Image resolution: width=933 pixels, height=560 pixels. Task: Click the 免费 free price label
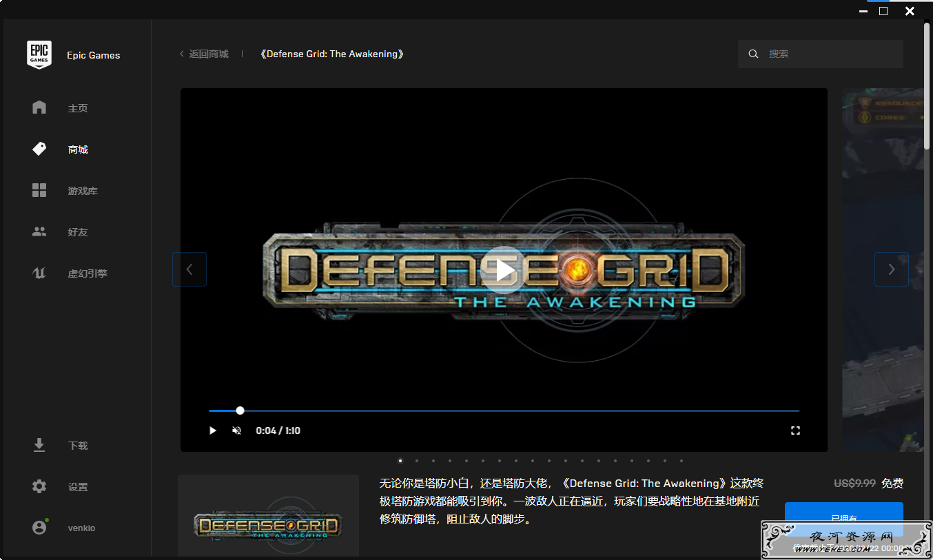tap(892, 484)
